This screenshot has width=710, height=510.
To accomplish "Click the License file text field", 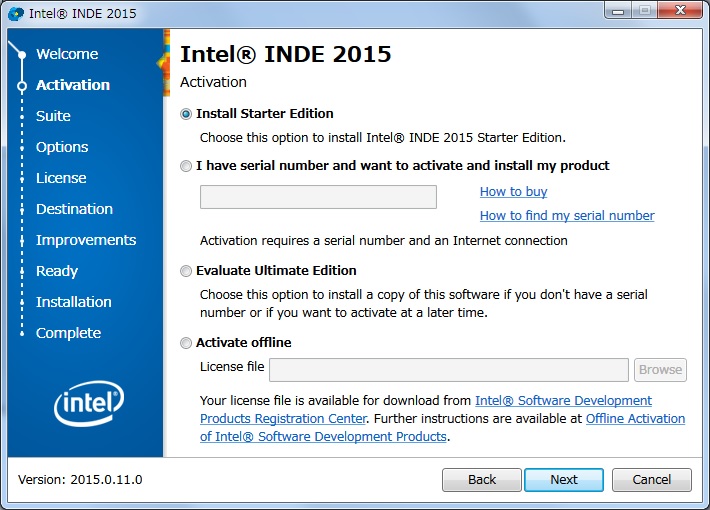I will point(448,369).
